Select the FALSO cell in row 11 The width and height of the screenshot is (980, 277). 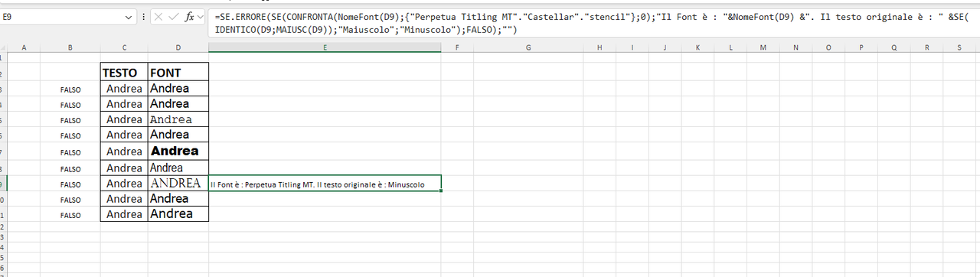tap(70, 215)
